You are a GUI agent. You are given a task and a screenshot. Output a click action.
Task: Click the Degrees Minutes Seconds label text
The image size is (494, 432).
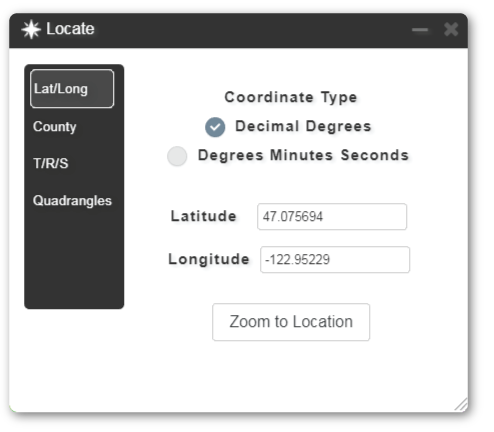click(x=303, y=155)
